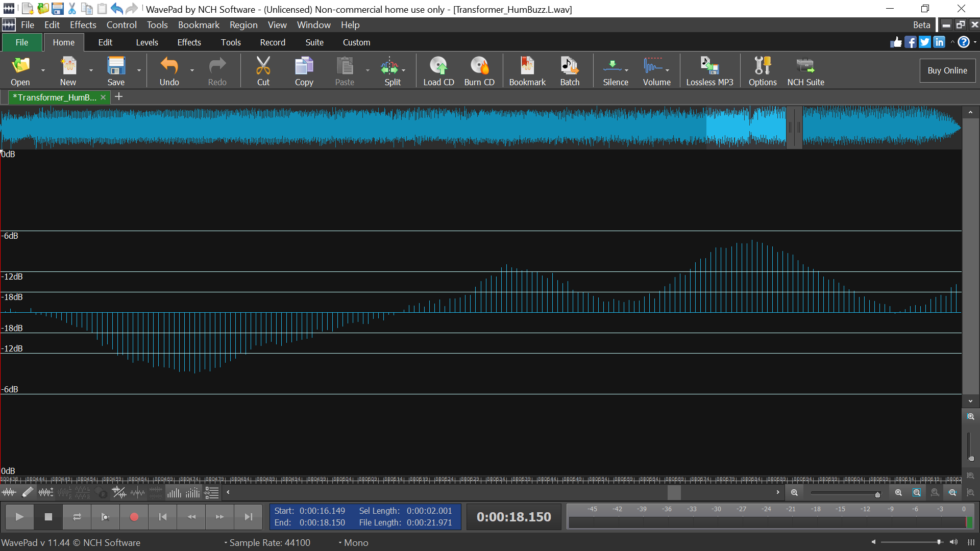Stop playback with the Stop button

tap(48, 517)
